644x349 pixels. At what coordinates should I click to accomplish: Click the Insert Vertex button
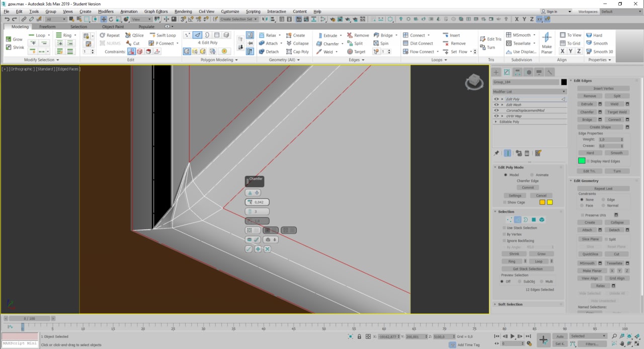(x=603, y=88)
